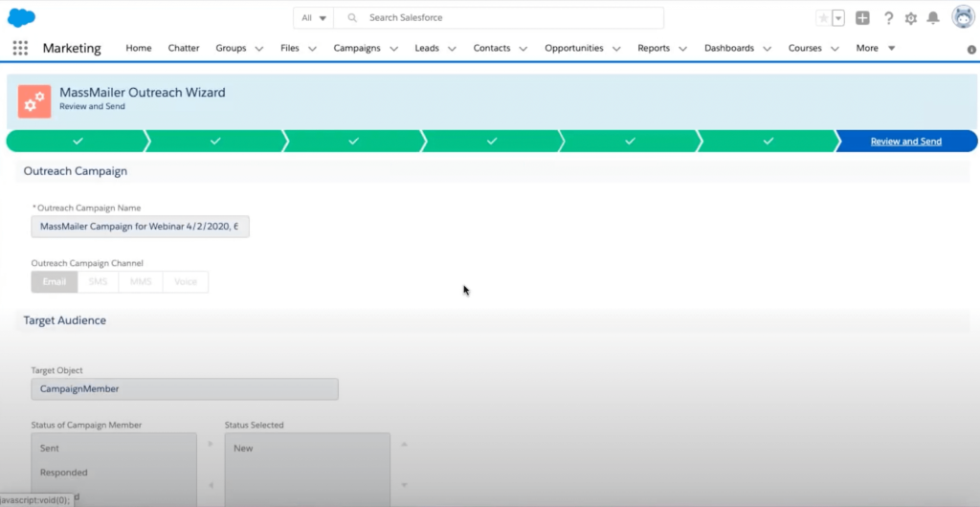This screenshot has width=980, height=507.
Task: Switch to the Chatter tab
Action: pos(184,48)
